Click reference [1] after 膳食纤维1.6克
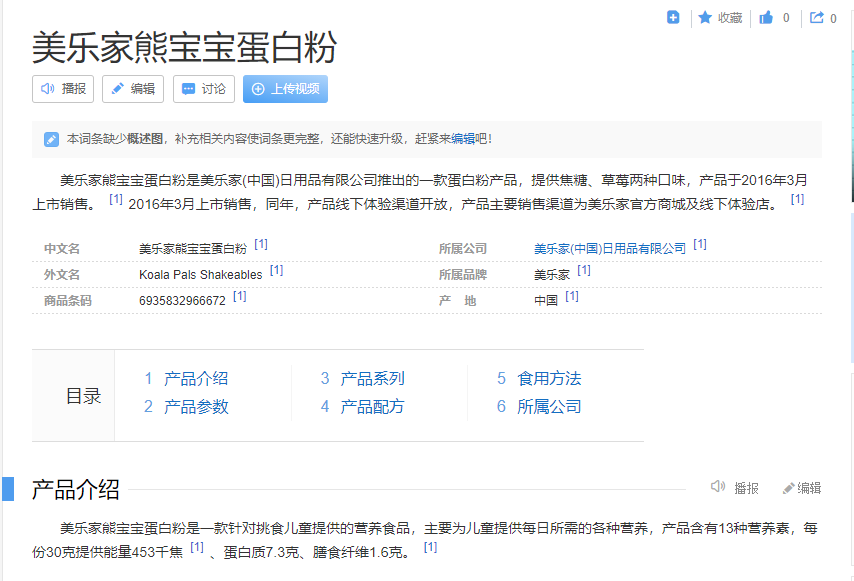 coord(430,547)
